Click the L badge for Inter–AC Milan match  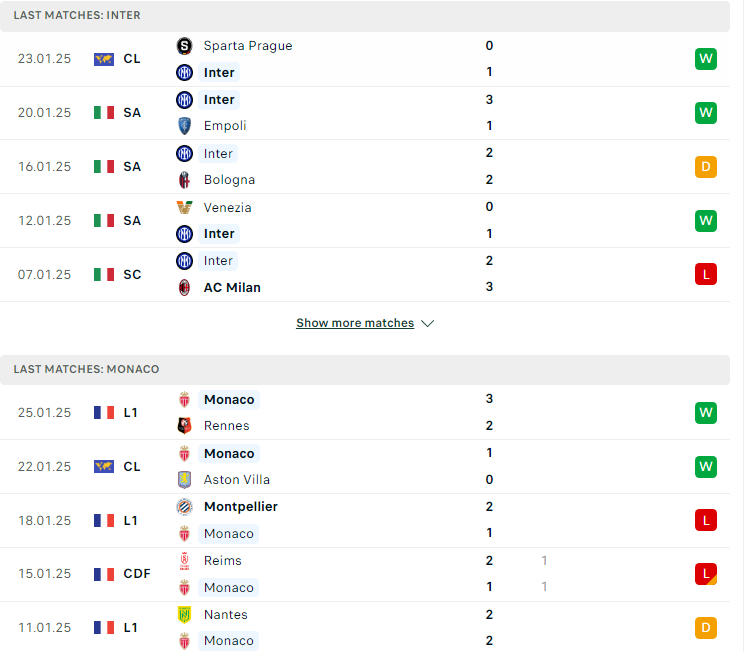click(x=706, y=274)
